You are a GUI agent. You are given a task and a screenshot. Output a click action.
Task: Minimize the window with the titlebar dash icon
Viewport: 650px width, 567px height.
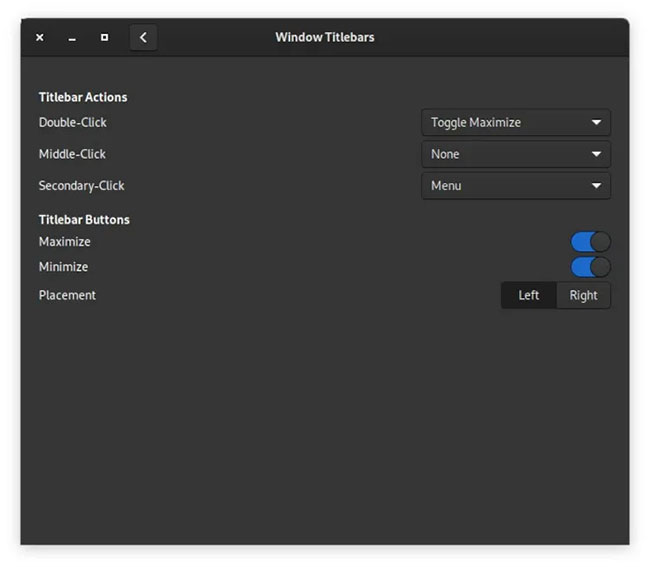(72, 38)
